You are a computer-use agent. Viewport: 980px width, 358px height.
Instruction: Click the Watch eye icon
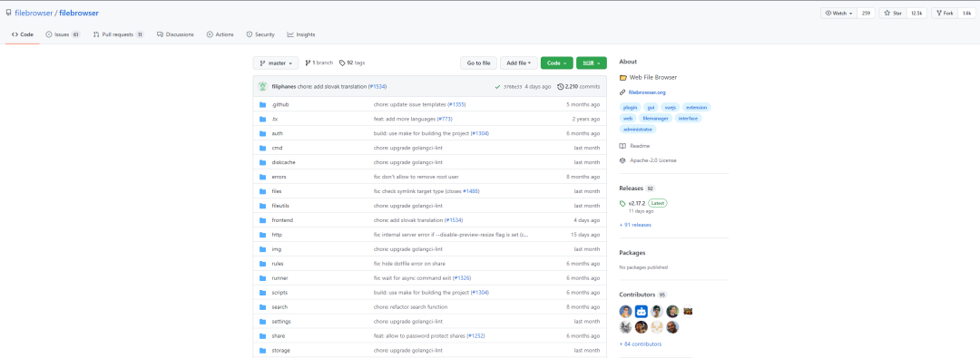point(828,13)
